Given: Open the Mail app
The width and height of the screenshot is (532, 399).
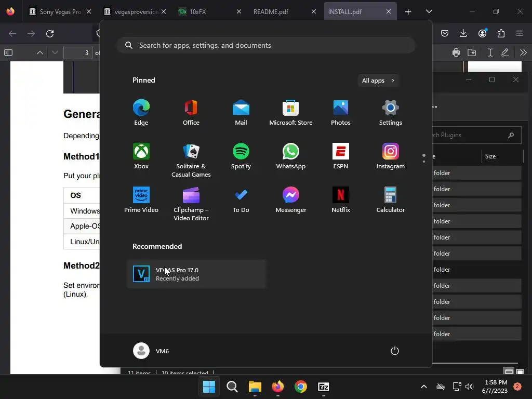Looking at the screenshot, I should click(x=241, y=112).
